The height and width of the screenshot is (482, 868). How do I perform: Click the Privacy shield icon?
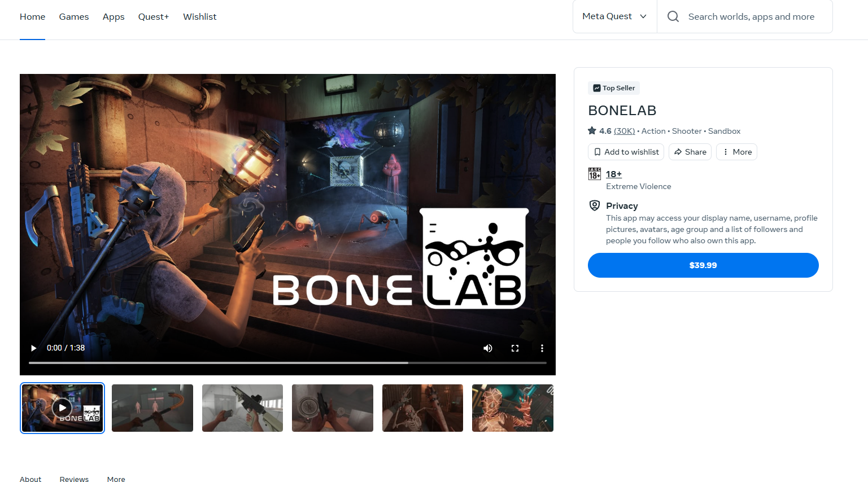pos(595,205)
